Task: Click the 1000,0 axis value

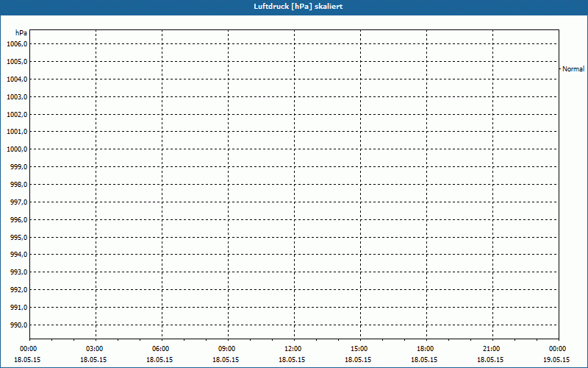Action: pyautogui.click(x=17, y=149)
